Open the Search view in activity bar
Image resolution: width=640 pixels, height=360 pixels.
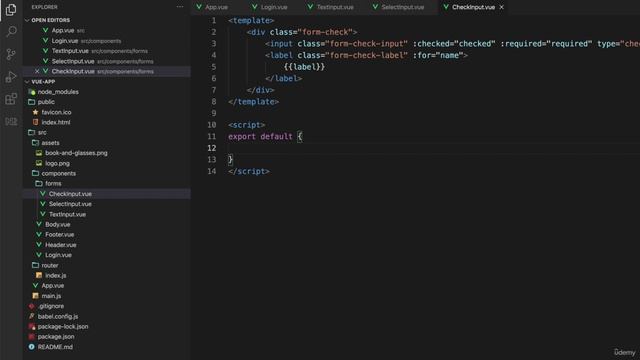pyautogui.click(x=11, y=31)
